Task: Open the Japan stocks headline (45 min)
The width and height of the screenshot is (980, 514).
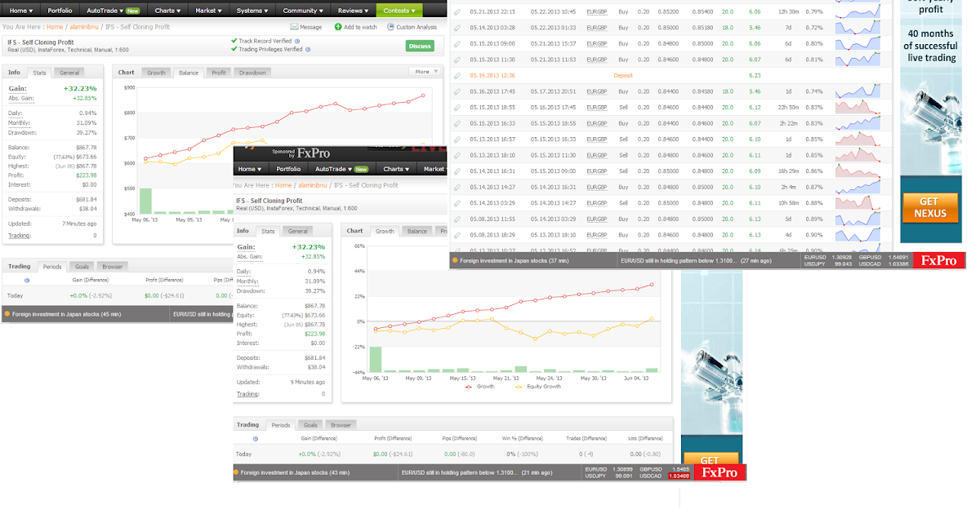Action: point(66,313)
